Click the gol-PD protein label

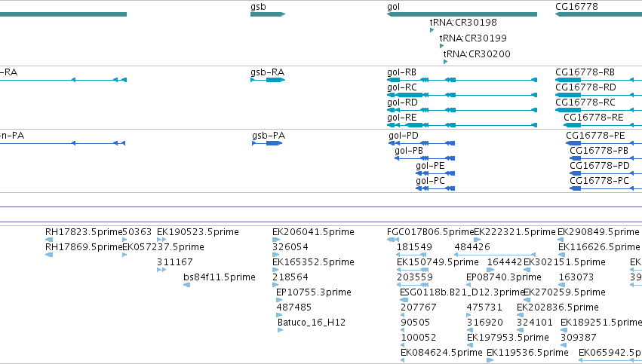[x=404, y=136]
